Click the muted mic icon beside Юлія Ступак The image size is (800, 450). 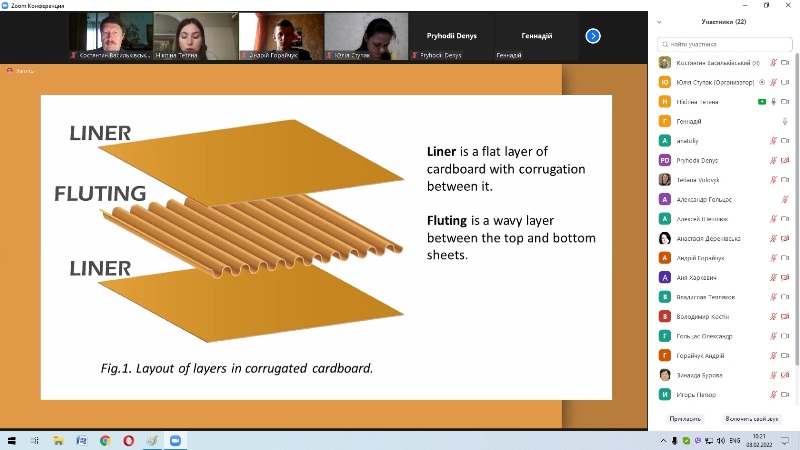click(773, 82)
